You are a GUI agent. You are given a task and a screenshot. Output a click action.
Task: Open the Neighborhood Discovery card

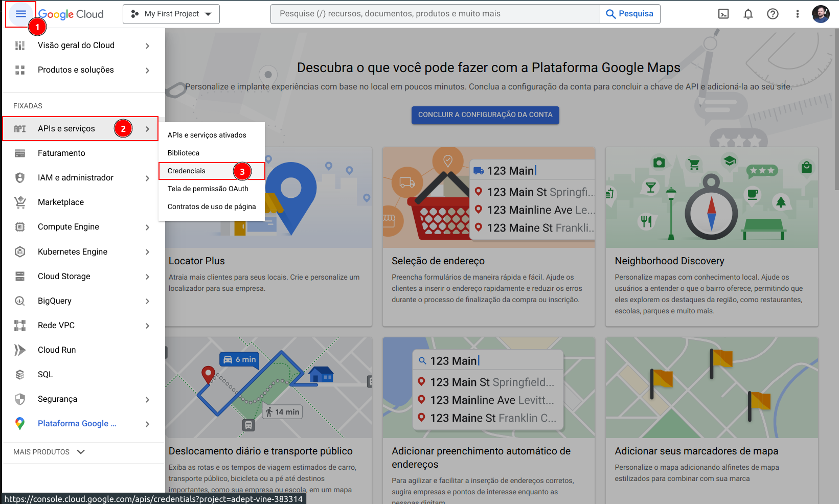[x=712, y=237]
